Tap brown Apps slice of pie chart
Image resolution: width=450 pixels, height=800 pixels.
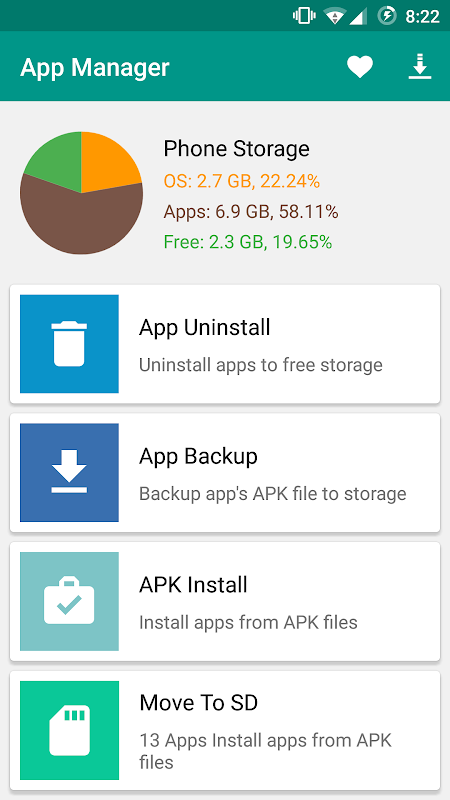point(82,219)
